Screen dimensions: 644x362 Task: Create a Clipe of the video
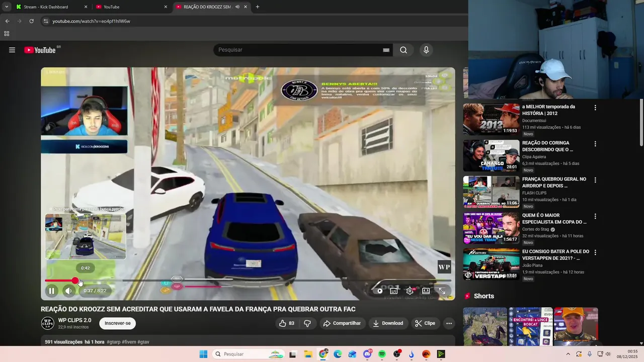tap(425, 323)
